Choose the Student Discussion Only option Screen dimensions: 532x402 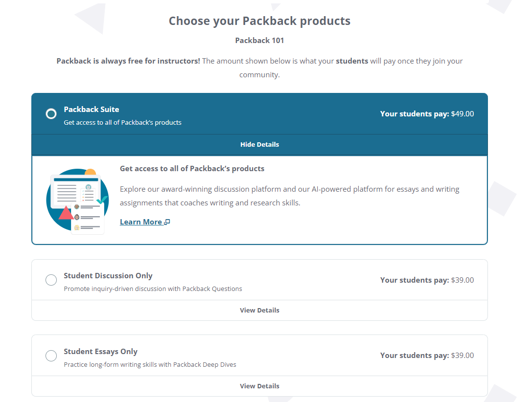point(51,280)
